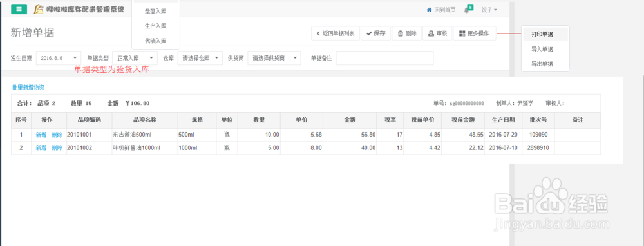Open 更多操作 more actions button
Viewport: 644px width, 246px height.
[475, 33]
